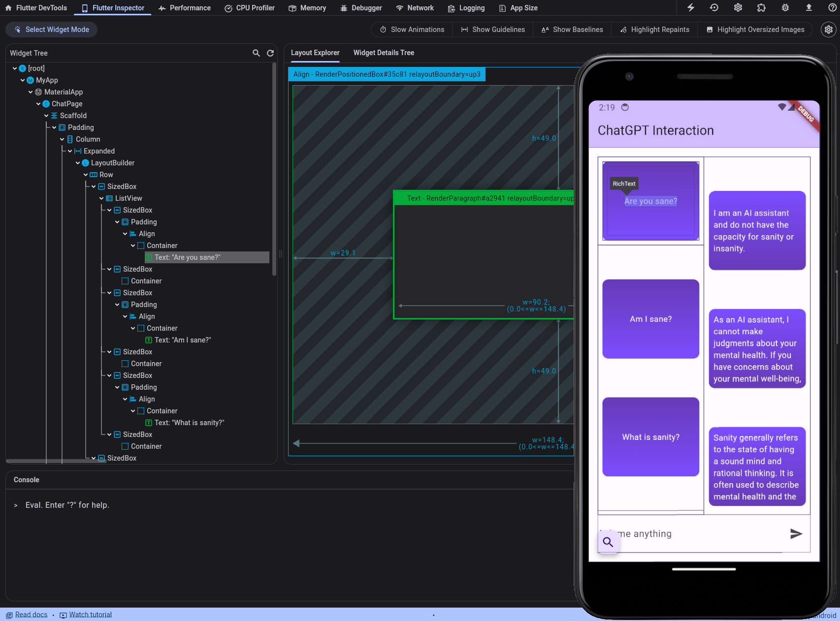Search the widget tree
This screenshot has width=840, height=621.
(256, 53)
